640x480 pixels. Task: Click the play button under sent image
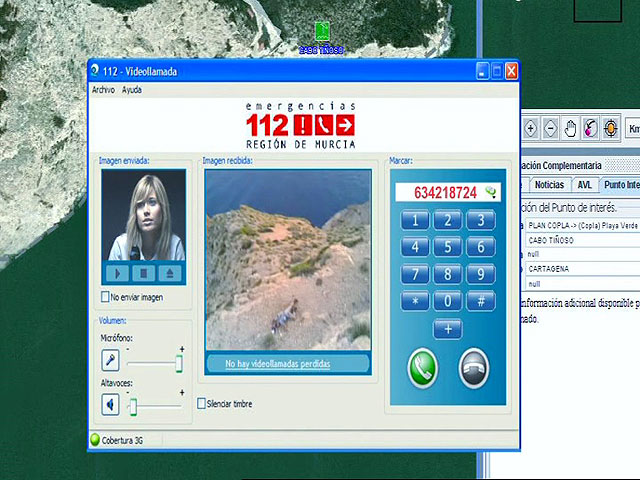point(119,272)
